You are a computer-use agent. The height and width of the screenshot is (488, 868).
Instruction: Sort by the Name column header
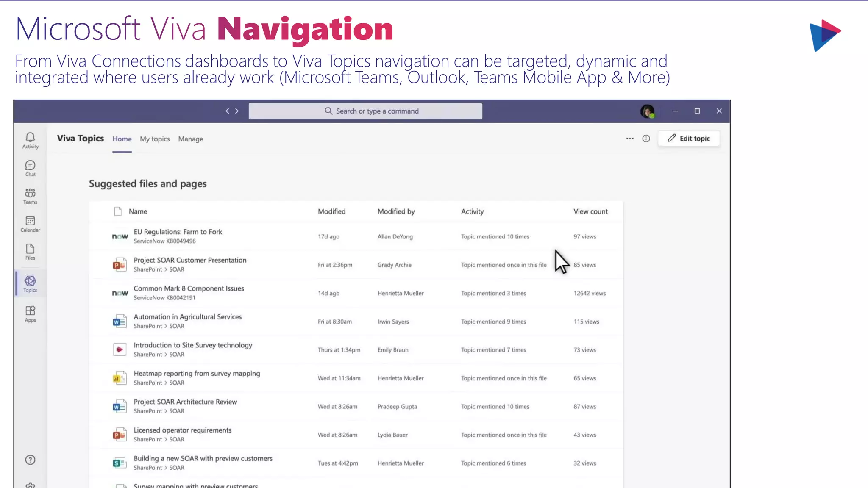click(138, 211)
